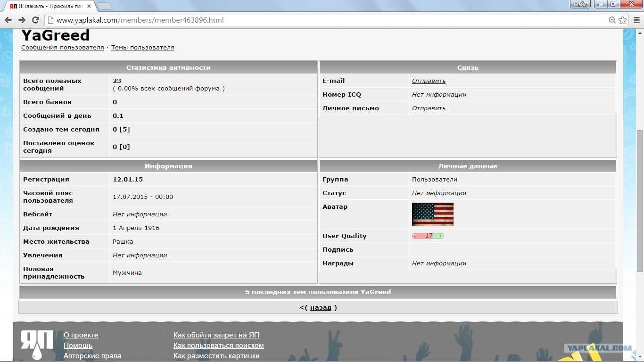Click the Всего баянов label
The image size is (644, 362).
(x=47, y=102)
